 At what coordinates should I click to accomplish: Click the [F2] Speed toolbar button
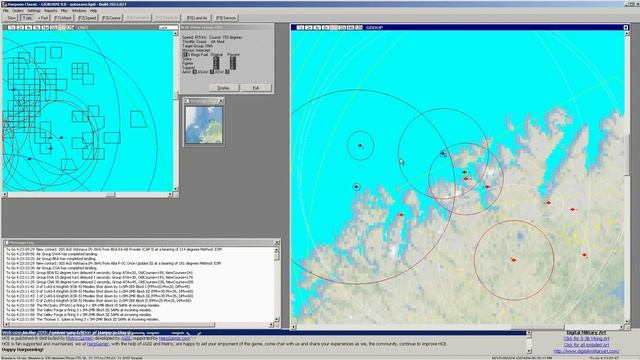point(87,18)
